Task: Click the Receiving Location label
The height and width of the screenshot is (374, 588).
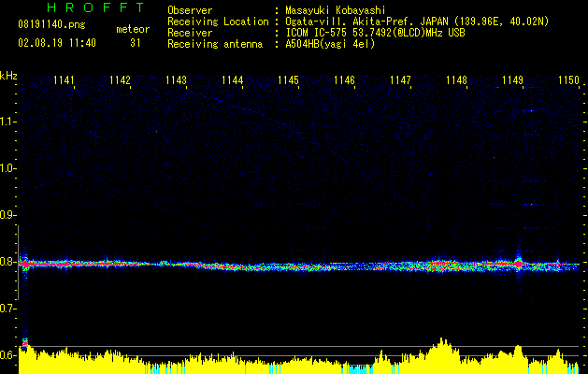Action: [x=218, y=22]
